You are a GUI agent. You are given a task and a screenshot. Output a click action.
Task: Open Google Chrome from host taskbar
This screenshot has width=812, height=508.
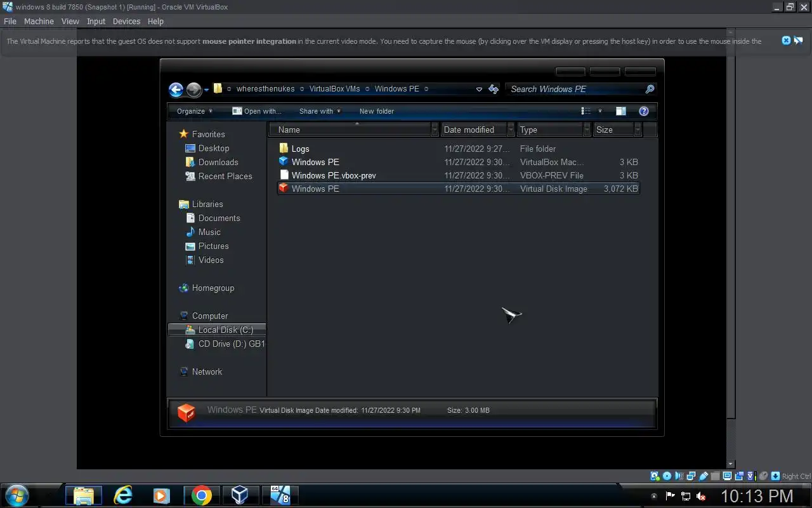pyautogui.click(x=201, y=495)
